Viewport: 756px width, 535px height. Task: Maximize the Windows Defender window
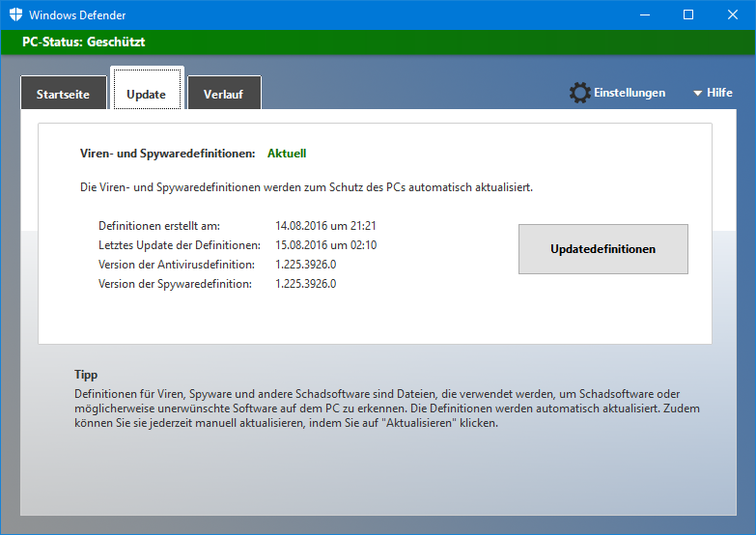[688, 14]
